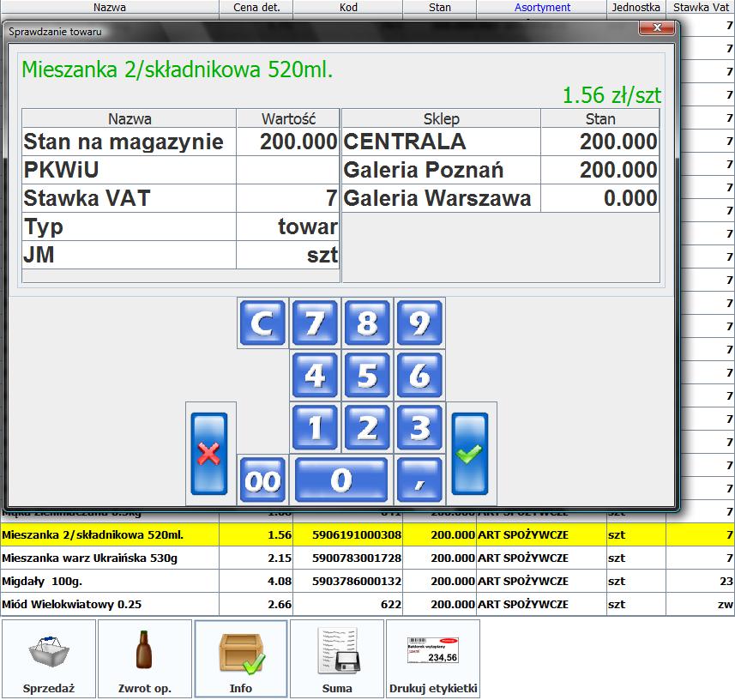Tap the C clear key
735x700 pixels.
(x=262, y=323)
